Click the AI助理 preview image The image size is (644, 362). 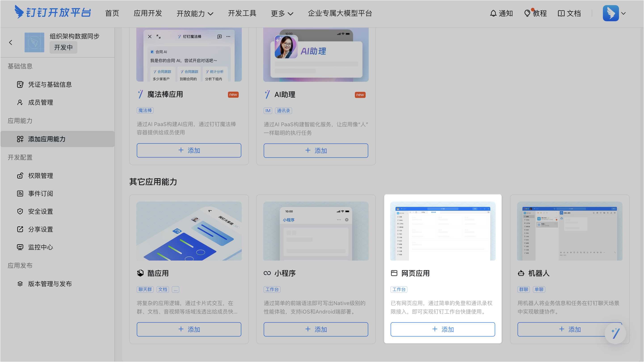pos(316,55)
